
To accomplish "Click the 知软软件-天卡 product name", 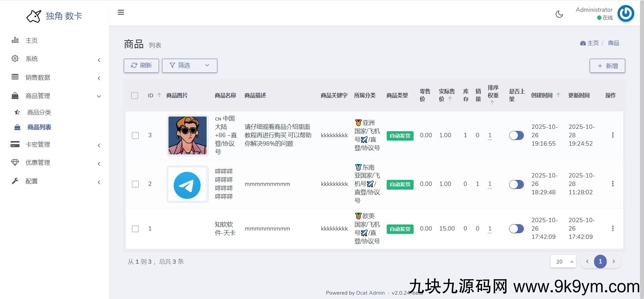I will click(225, 229).
